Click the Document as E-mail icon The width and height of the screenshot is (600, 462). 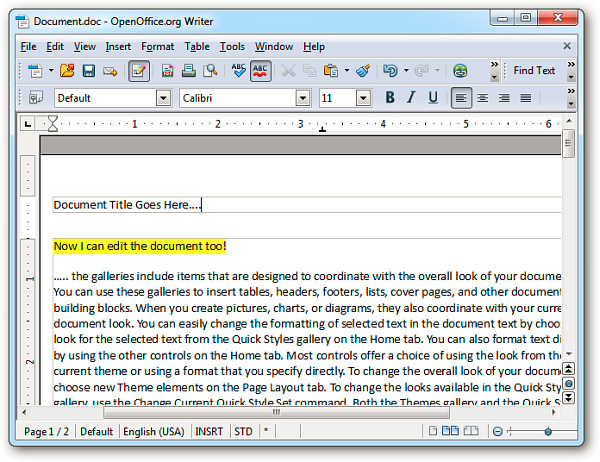[x=110, y=71]
